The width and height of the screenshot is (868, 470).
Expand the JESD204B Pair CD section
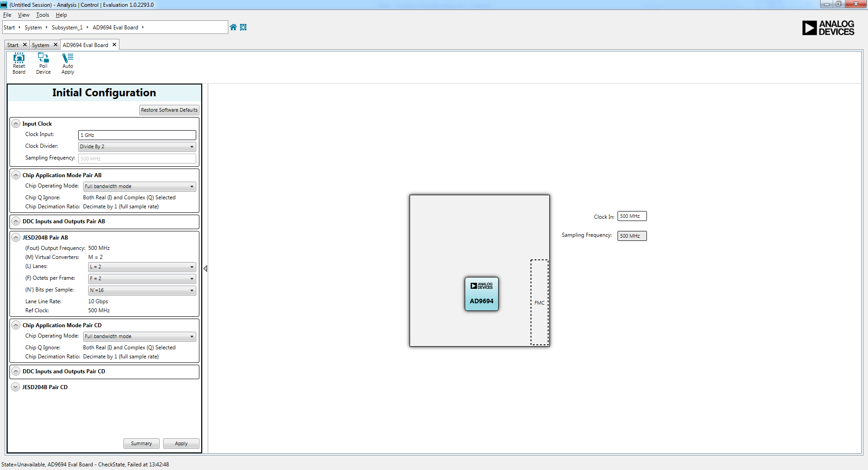(16, 387)
